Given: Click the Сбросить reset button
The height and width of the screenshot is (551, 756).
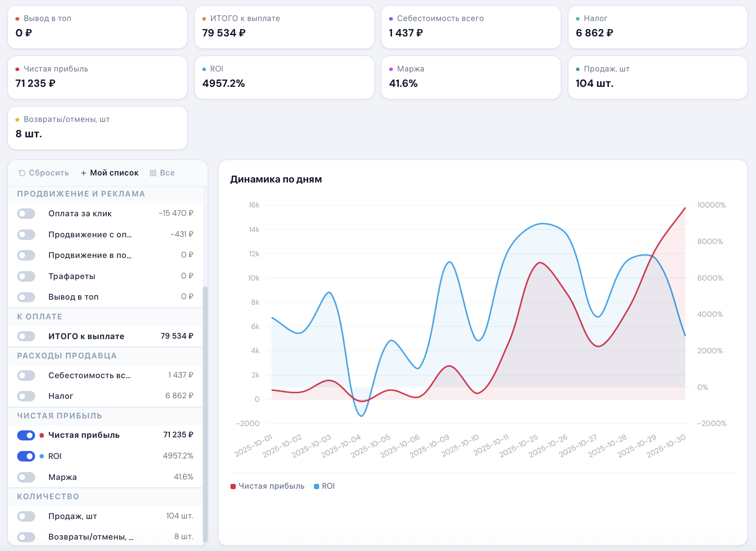Looking at the screenshot, I should 44,173.
